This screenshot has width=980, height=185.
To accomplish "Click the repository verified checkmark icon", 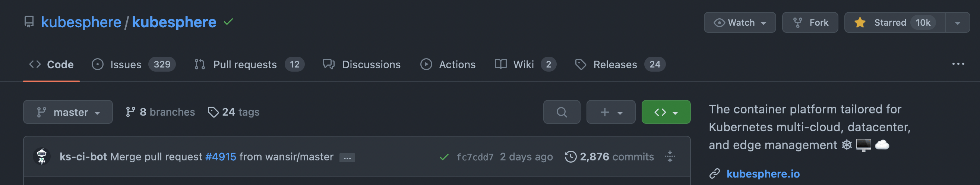I will (228, 22).
